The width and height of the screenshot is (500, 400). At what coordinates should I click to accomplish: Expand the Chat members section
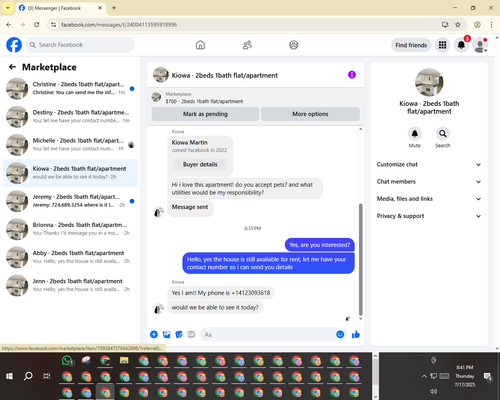[x=429, y=182]
